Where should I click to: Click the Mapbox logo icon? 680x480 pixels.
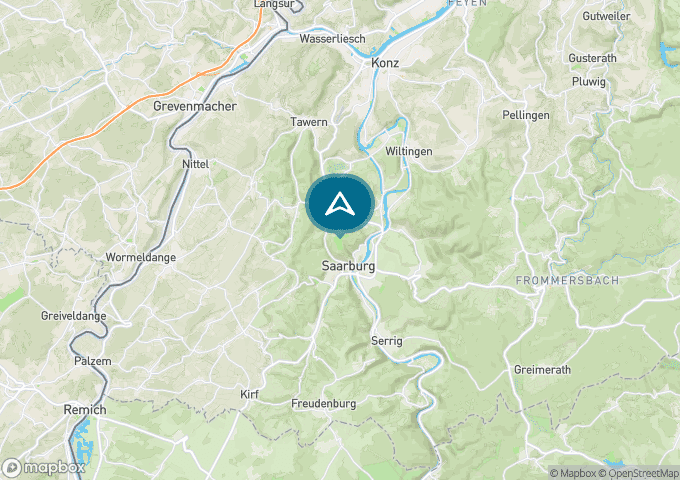[11, 468]
